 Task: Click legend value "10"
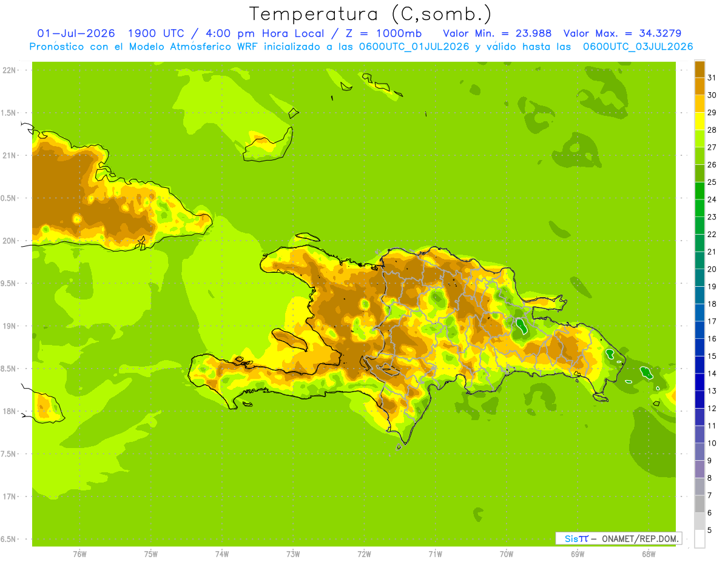(712, 443)
